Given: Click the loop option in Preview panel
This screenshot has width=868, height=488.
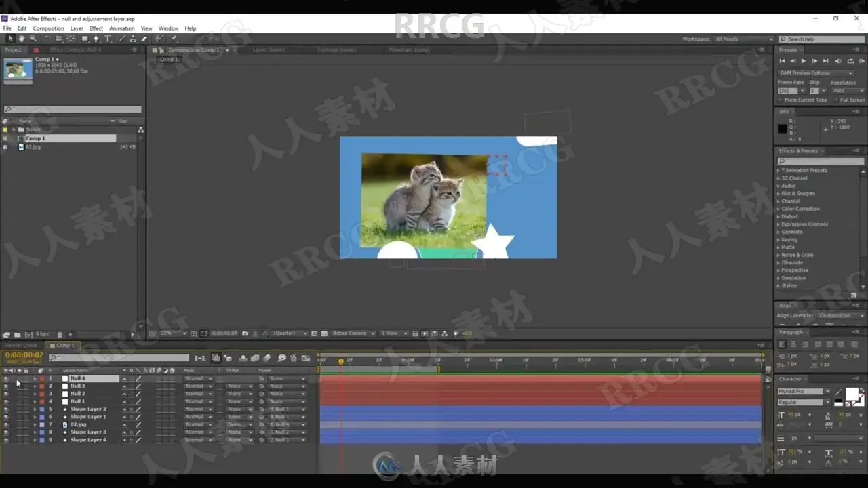Looking at the screenshot, I should 850,61.
